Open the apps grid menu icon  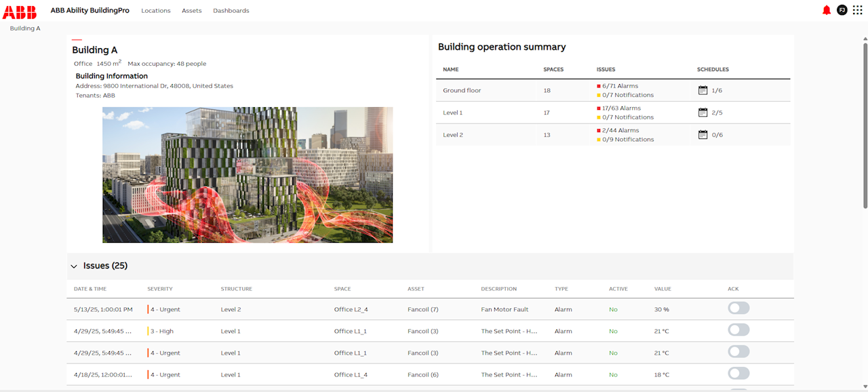point(857,10)
